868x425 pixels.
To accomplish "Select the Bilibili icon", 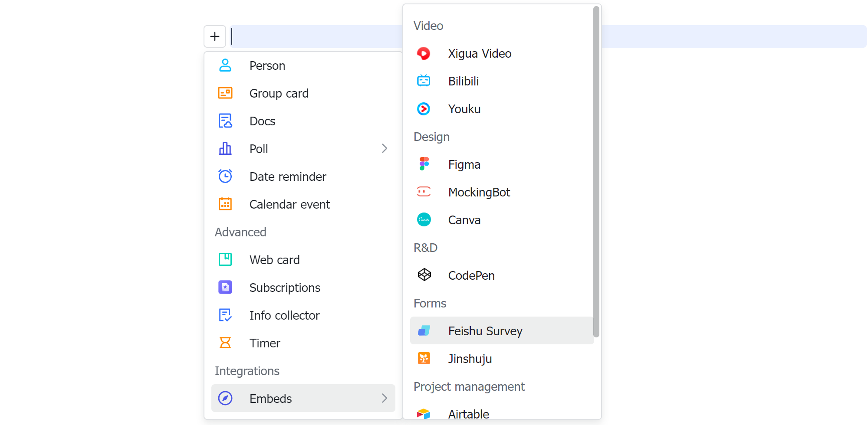I will click(424, 81).
